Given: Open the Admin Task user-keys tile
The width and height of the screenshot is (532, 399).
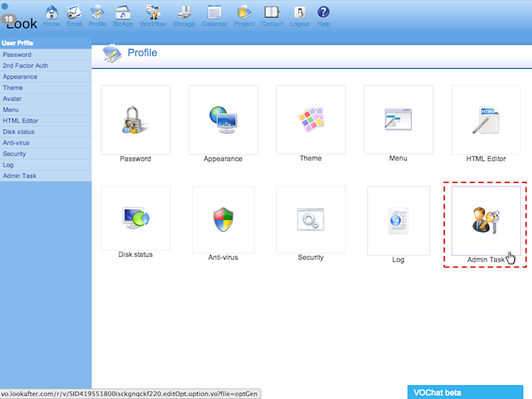Looking at the screenshot, I should click(x=486, y=221).
